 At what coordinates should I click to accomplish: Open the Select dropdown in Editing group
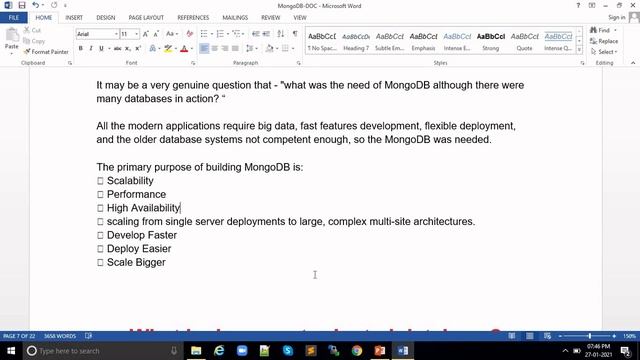pyautogui.click(x=604, y=52)
